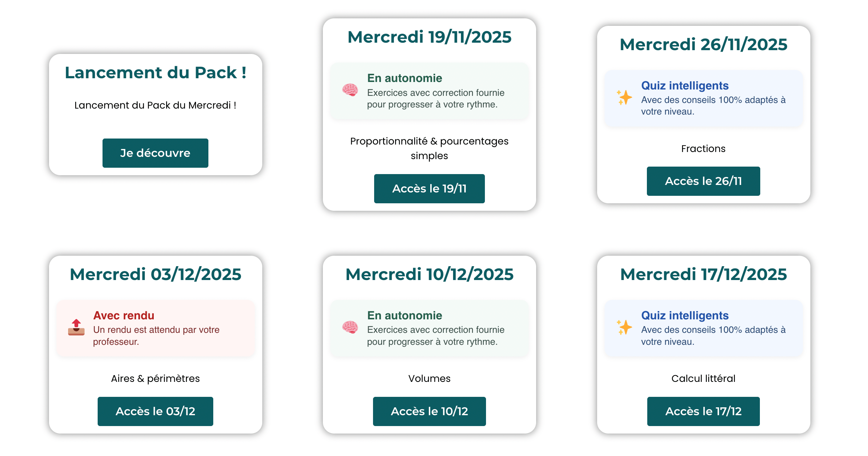Click the brain icon in the 19/11 card
The height and width of the screenshot is (456, 868).
pos(350,90)
